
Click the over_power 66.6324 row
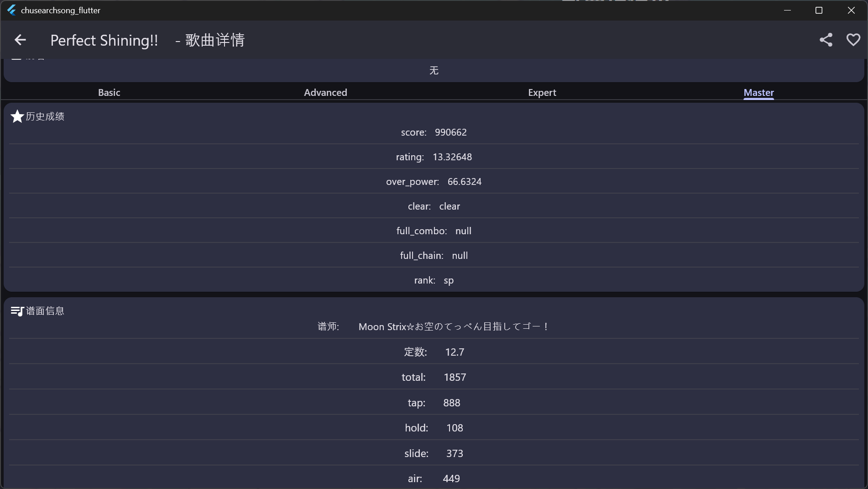tap(434, 182)
